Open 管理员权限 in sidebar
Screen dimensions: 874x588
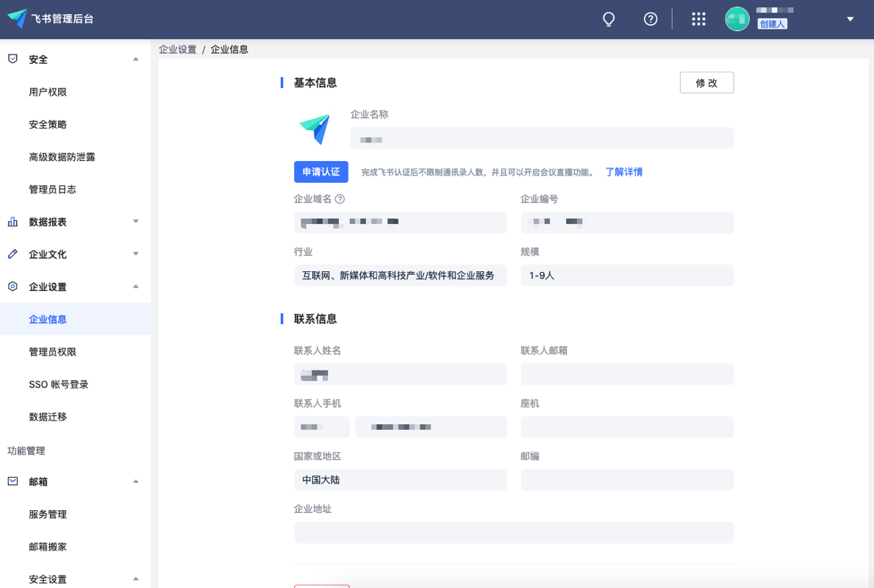click(52, 351)
